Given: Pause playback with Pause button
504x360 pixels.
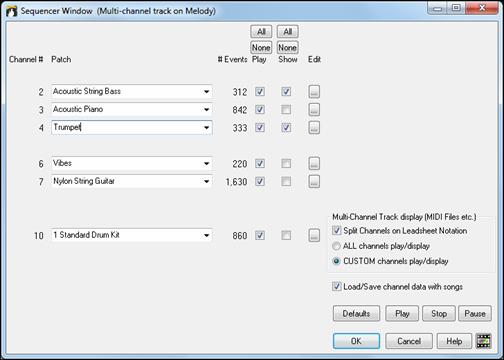Looking at the screenshot, I should pyautogui.click(x=475, y=314).
